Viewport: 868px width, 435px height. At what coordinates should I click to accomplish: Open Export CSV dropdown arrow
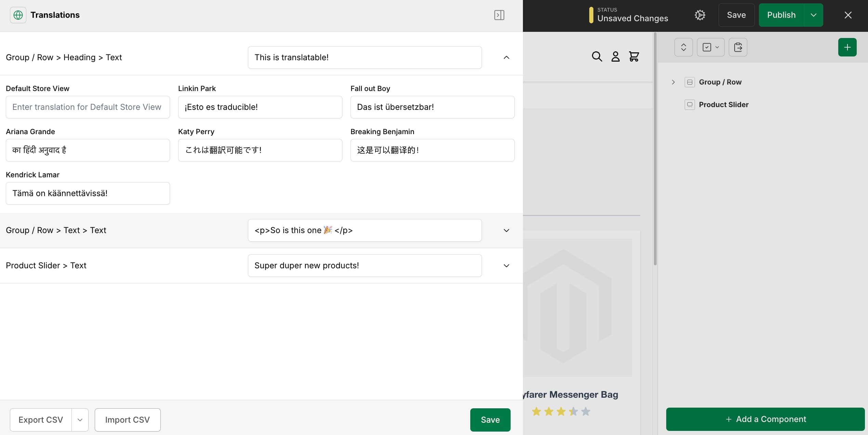80,420
